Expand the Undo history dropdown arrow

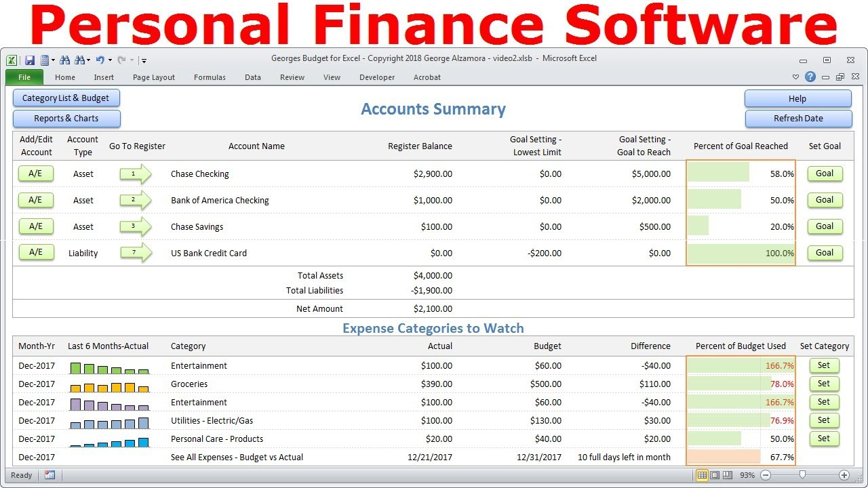[109, 60]
